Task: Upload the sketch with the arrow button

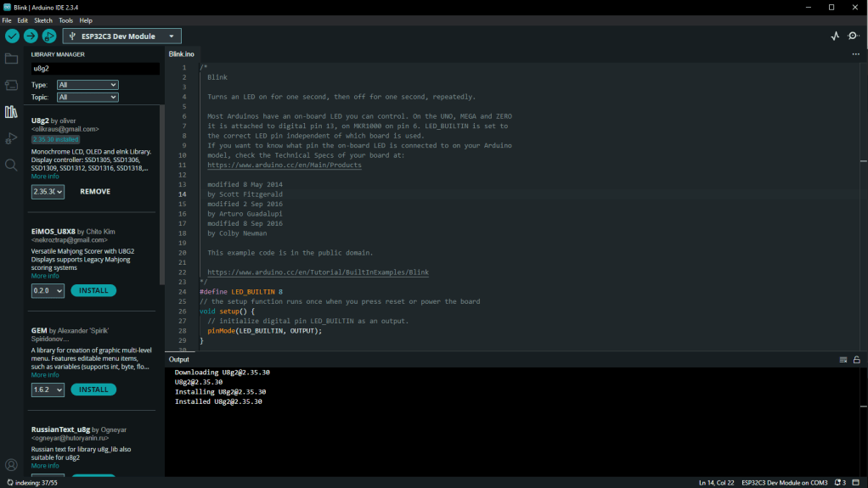Action: tap(31, 36)
